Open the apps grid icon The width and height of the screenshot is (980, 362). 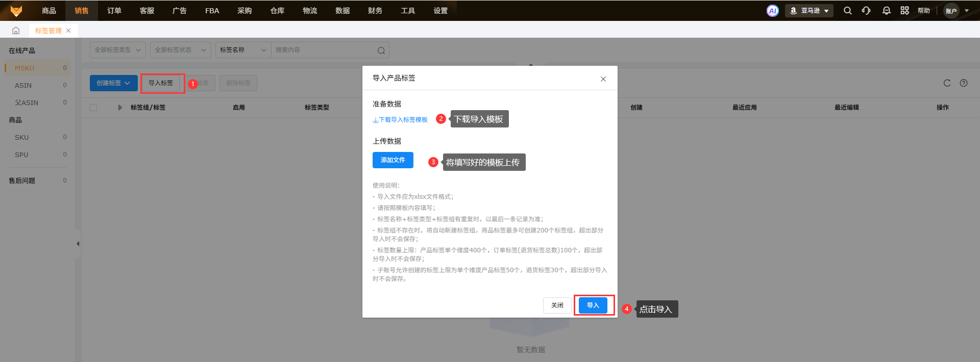[904, 11]
